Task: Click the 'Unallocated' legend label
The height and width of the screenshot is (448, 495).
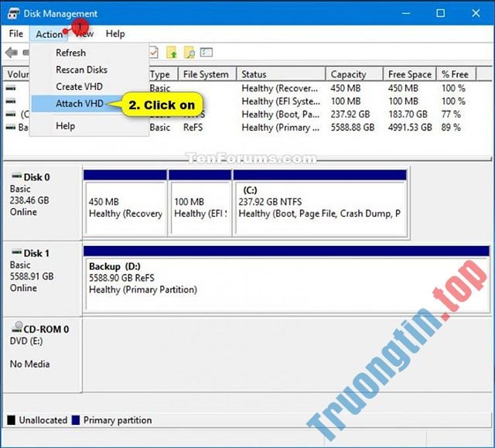Action: click(x=43, y=420)
